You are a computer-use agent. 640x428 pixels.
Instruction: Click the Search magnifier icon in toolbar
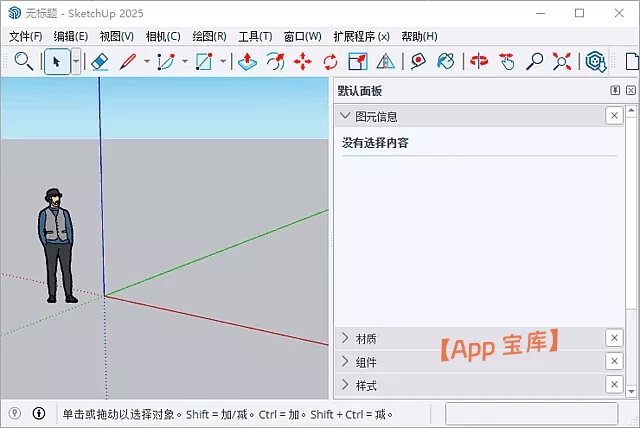click(x=23, y=62)
